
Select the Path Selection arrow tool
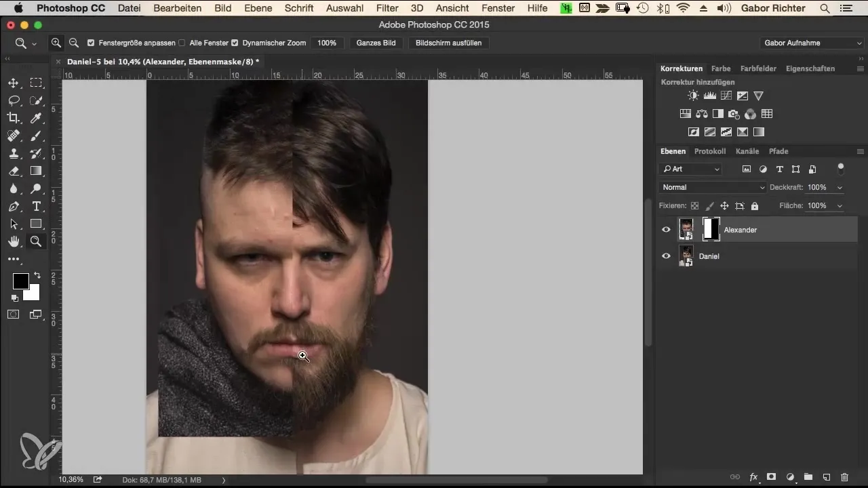pos(13,224)
